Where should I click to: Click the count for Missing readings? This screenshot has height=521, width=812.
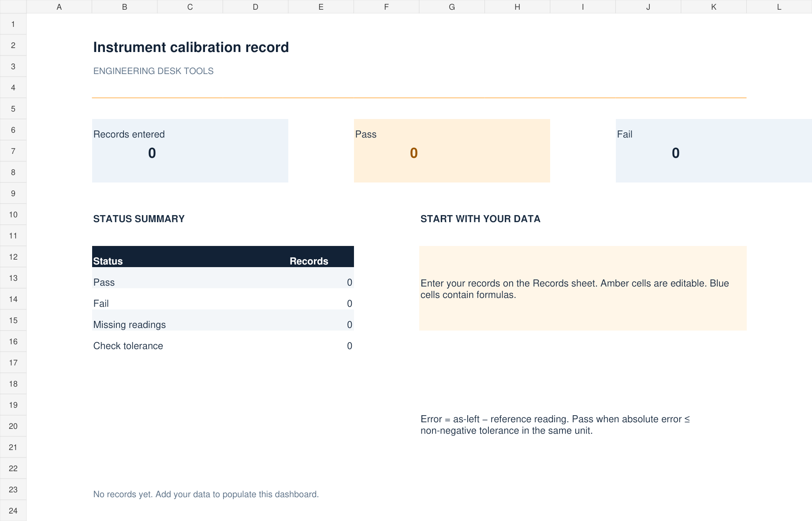pyautogui.click(x=350, y=325)
